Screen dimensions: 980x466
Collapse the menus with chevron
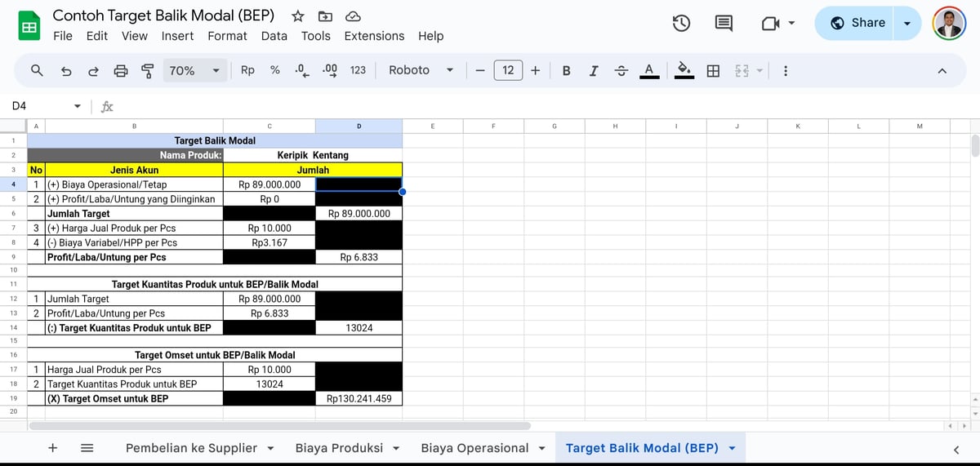point(942,71)
